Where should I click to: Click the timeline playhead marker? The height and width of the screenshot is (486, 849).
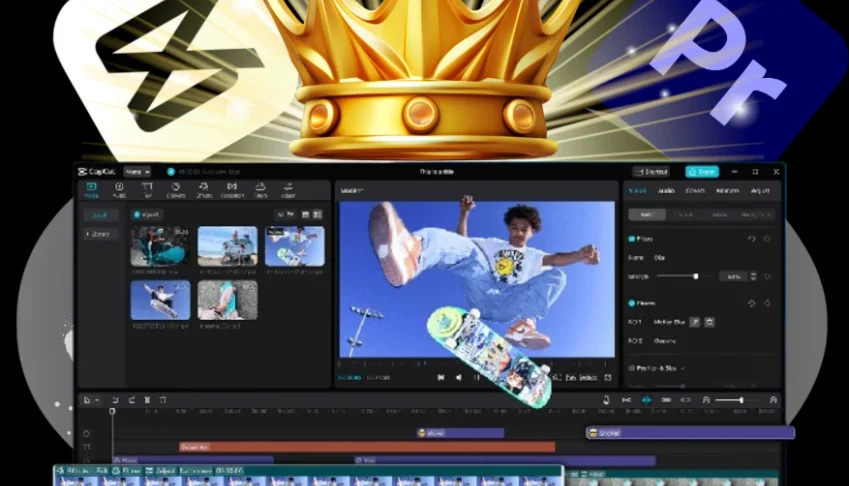click(x=113, y=411)
